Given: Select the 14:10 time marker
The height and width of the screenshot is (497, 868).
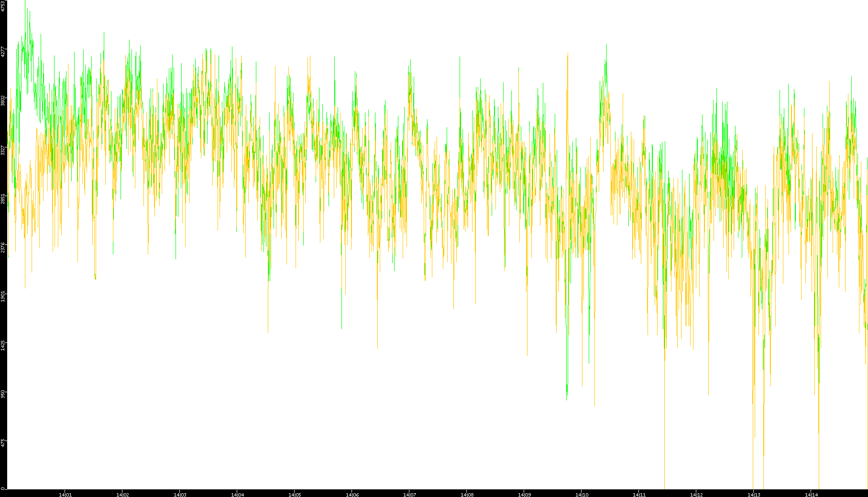Looking at the screenshot, I should pyautogui.click(x=582, y=495).
